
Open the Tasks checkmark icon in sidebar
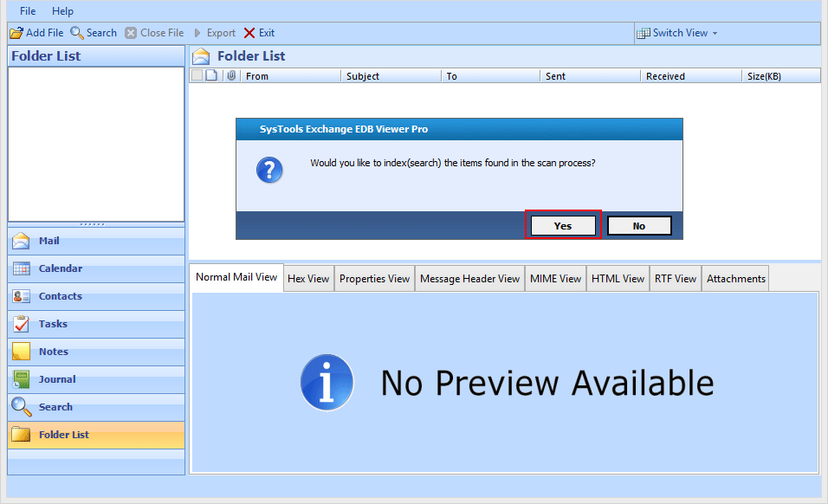coord(21,324)
